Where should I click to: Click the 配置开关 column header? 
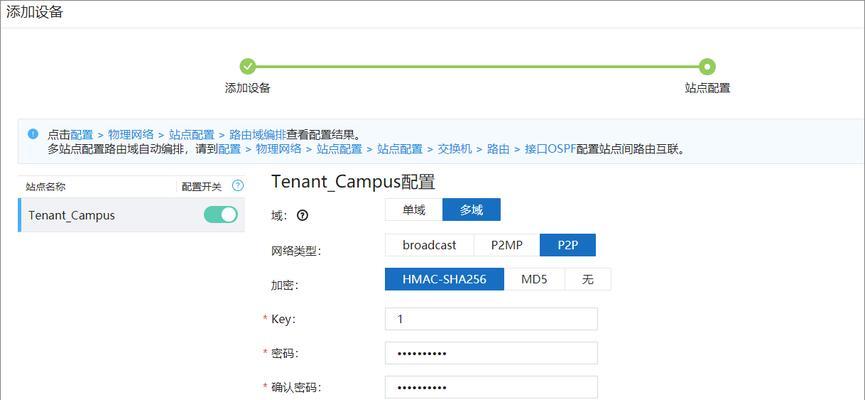click(201, 186)
